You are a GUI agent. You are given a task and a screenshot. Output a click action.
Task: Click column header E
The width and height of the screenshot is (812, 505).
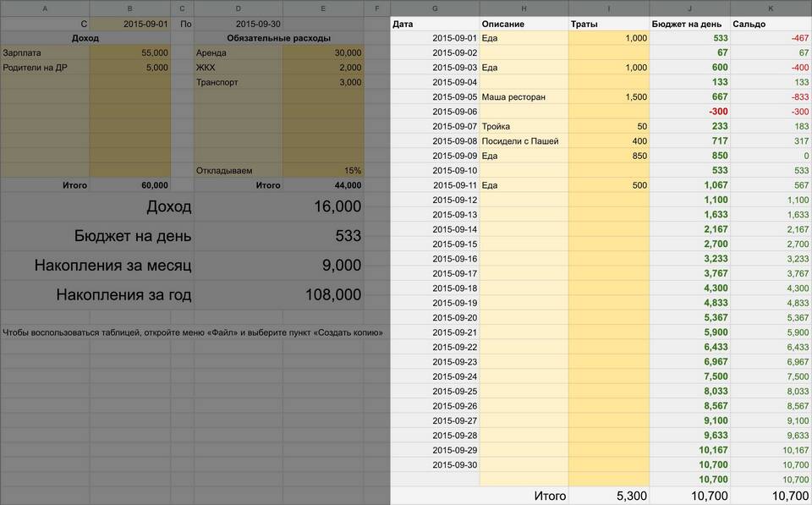pos(323,8)
